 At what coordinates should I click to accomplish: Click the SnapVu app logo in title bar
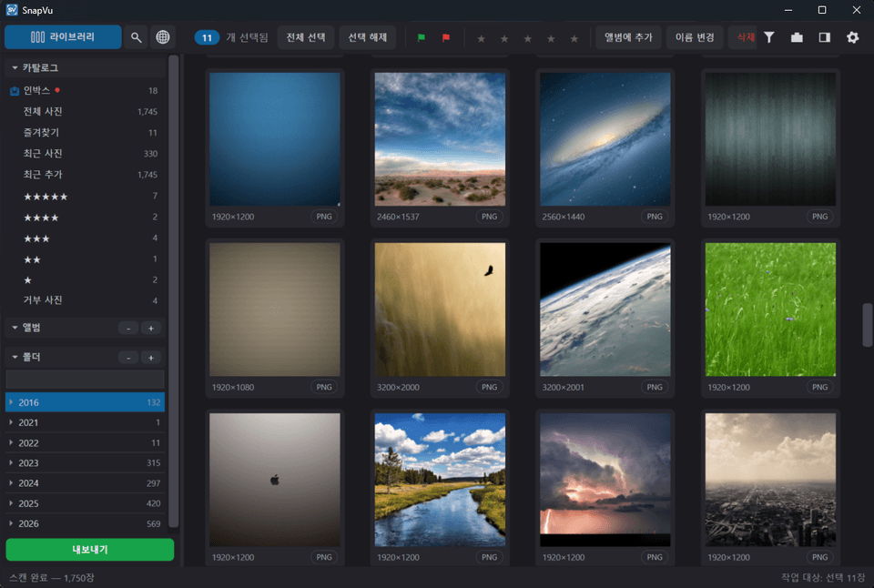coord(12,9)
